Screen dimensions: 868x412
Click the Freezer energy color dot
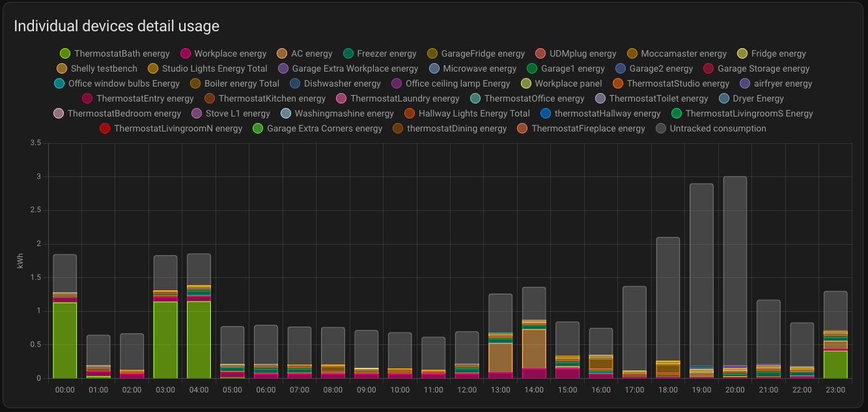[x=348, y=54]
